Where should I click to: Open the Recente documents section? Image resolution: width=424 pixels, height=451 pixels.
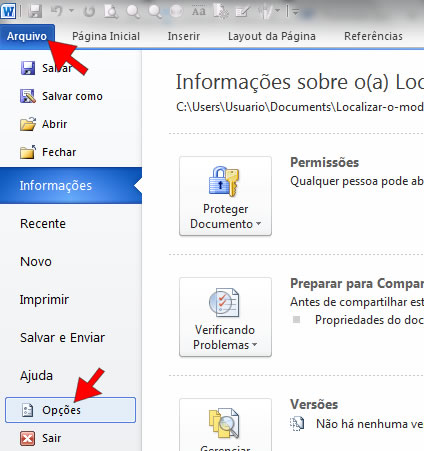[x=43, y=224]
